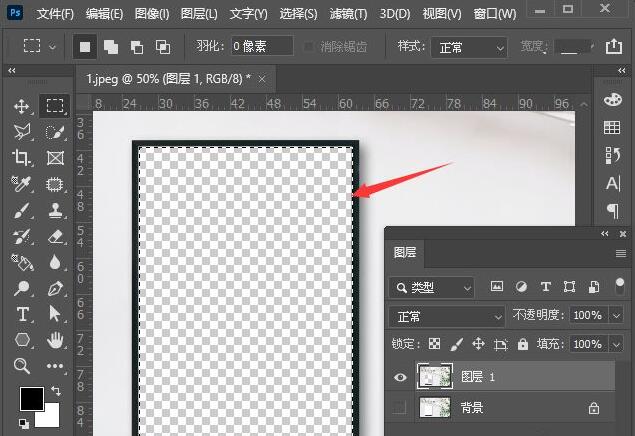Toggle lock transparent pixels
The width and height of the screenshot is (635, 436).
(435, 344)
